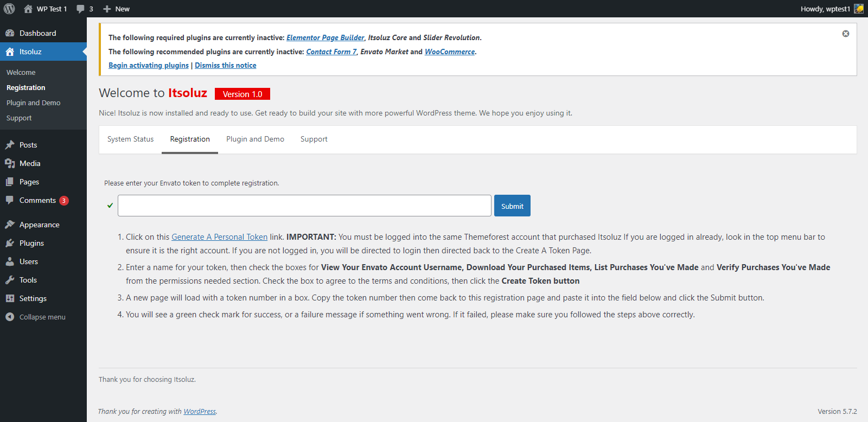This screenshot has height=422, width=868.
Task: Open the Generate A Personal Token link
Action: pyautogui.click(x=219, y=237)
